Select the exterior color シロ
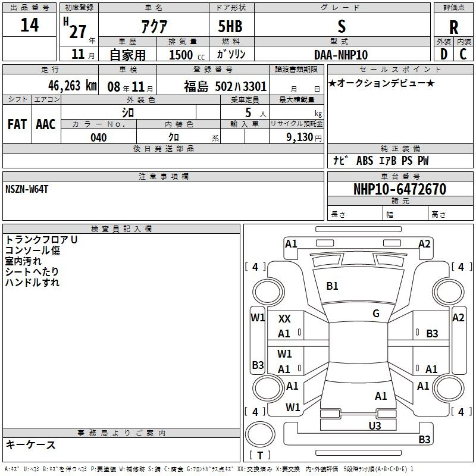 (128, 112)
